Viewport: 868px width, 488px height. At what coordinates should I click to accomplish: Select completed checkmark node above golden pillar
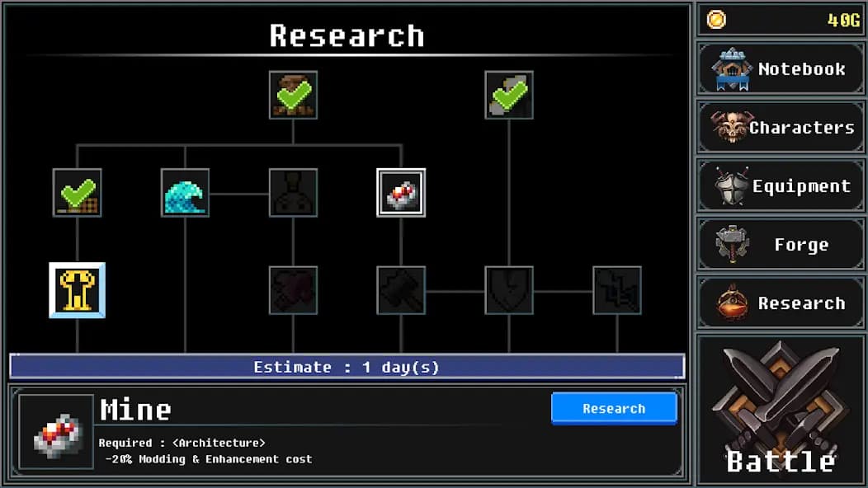coord(77,193)
